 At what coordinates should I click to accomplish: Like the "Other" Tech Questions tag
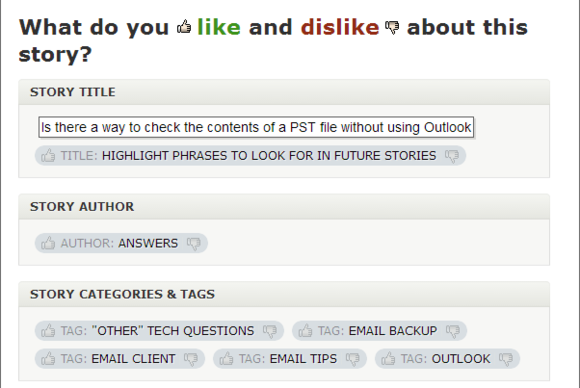coord(48,331)
